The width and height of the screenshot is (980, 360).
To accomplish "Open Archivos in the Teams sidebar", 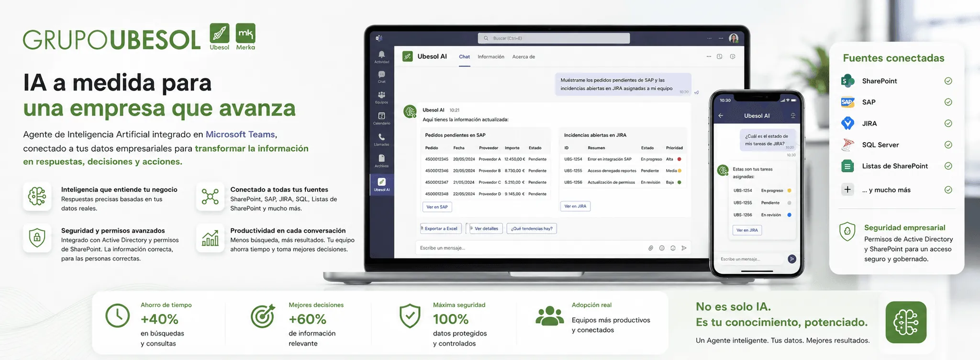I will [x=381, y=161].
